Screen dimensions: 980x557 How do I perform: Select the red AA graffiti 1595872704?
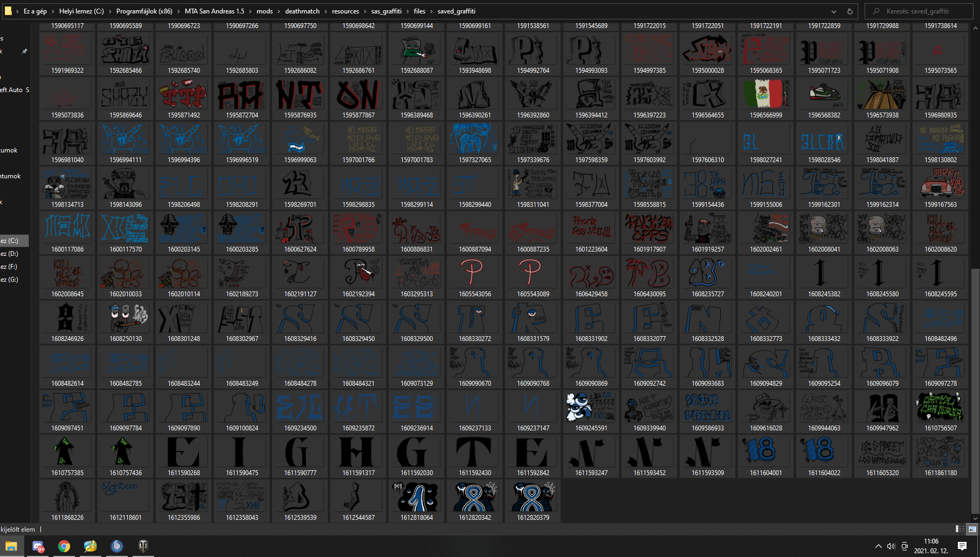point(242,98)
